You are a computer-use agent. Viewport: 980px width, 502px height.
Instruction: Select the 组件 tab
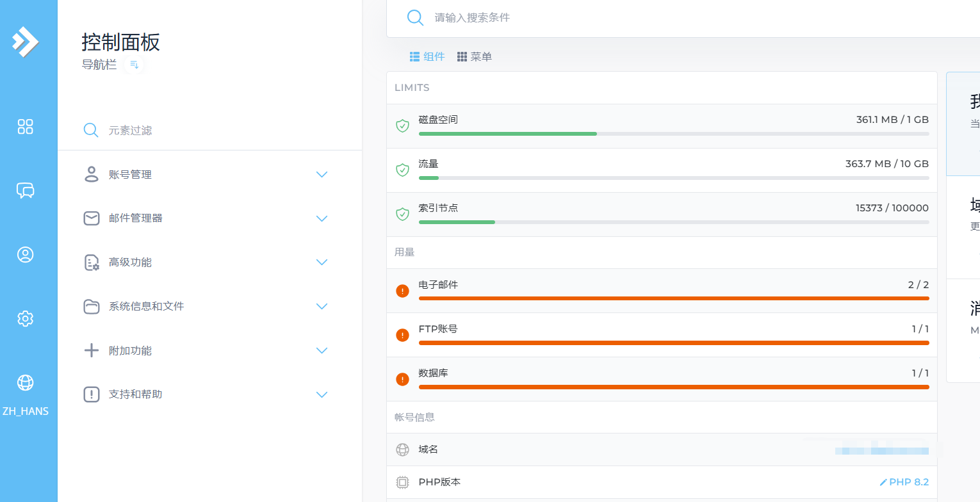tap(427, 56)
